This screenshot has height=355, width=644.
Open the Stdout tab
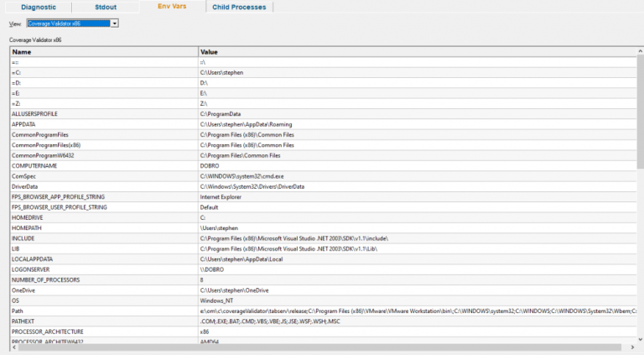pos(106,7)
